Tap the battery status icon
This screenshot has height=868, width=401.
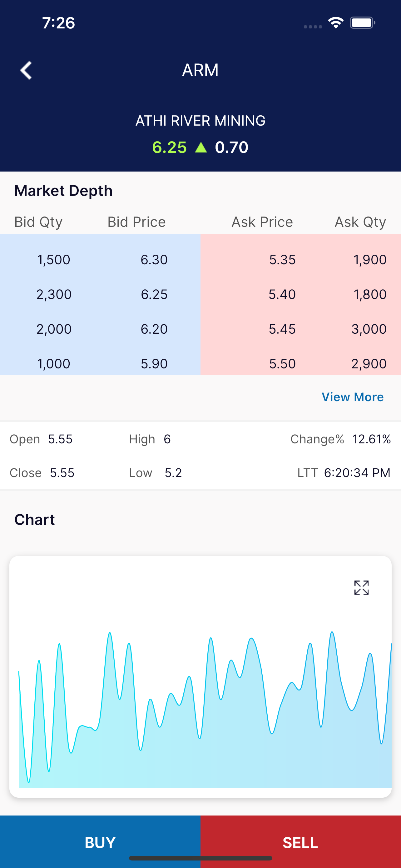click(x=362, y=23)
